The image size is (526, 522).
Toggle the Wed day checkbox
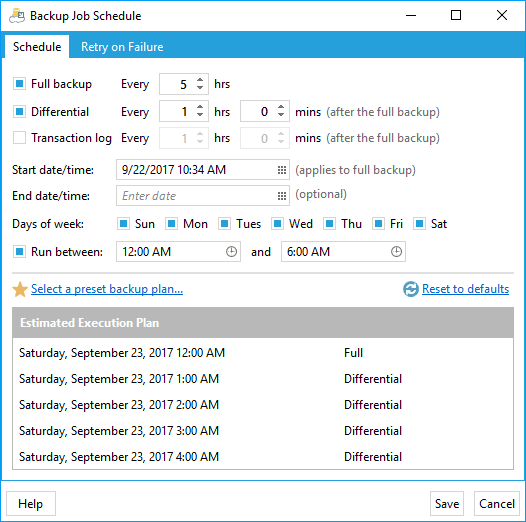coord(277,224)
